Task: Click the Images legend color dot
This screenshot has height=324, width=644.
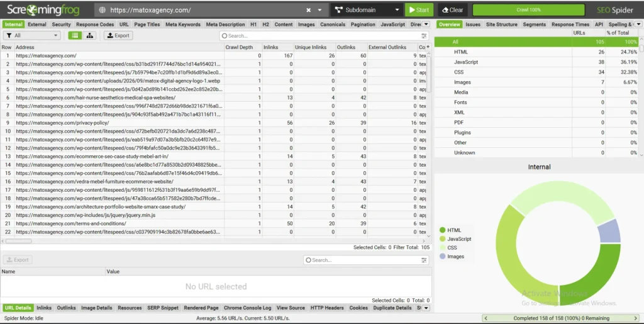Action: (442, 256)
